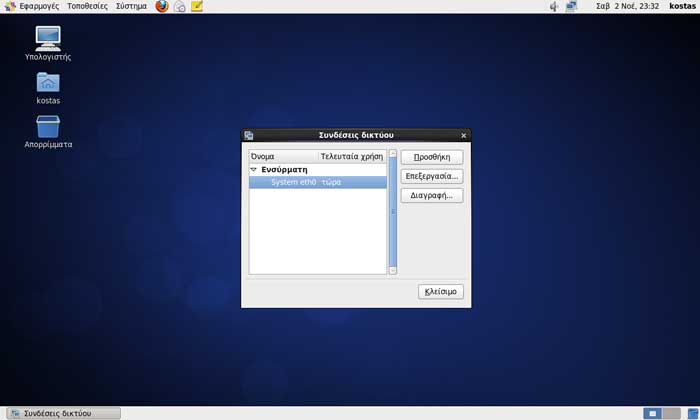The height and width of the screenshot is (420, 700).
Task: Open the Τοποθεσίες menu
Action: [87, 6]
